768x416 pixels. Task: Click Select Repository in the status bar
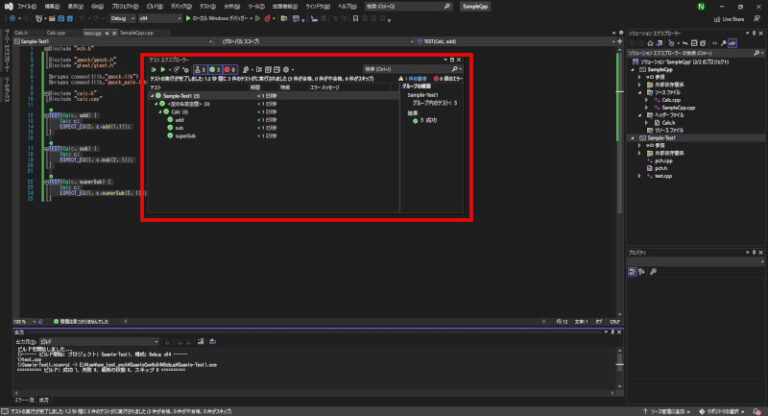(723, 412)
